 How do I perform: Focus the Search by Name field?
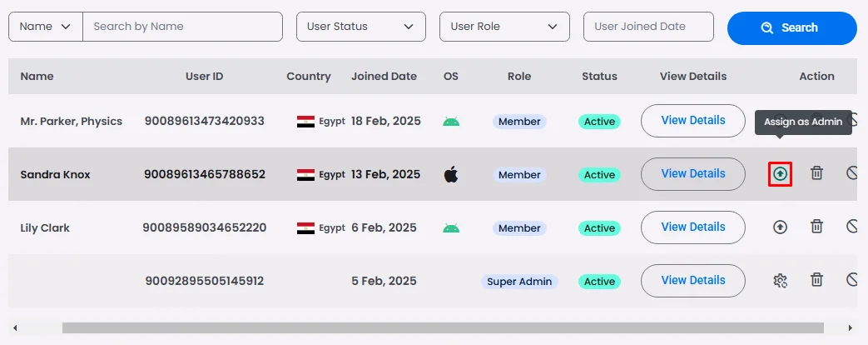click(182, 27)
